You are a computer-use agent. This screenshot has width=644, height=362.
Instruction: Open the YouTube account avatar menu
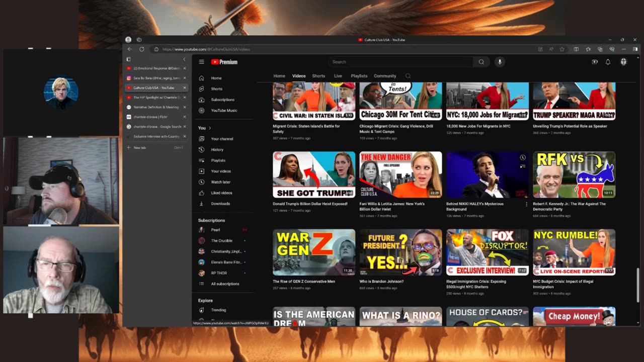(x=623, y=62)
